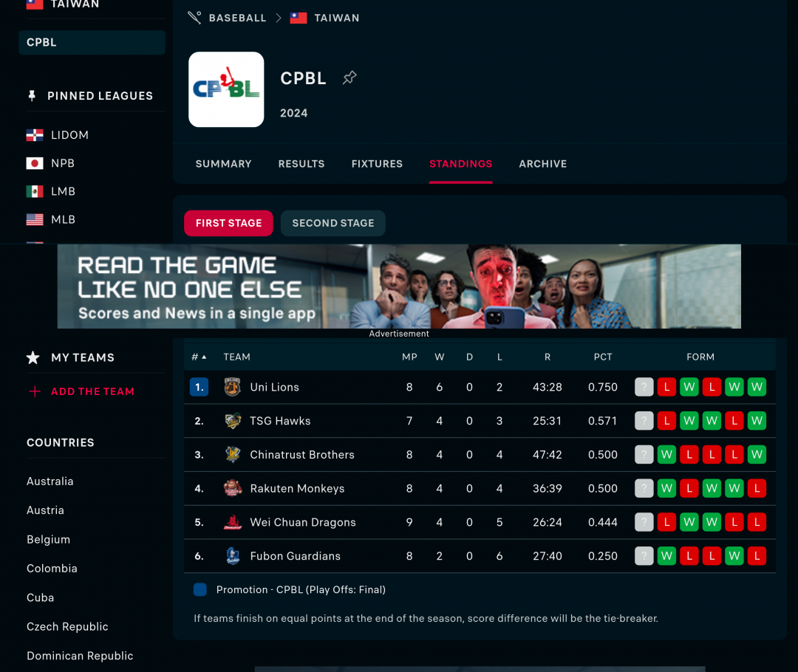Click the CPBL league logo
Screen dimensions: 798x672
coord(226,89)
